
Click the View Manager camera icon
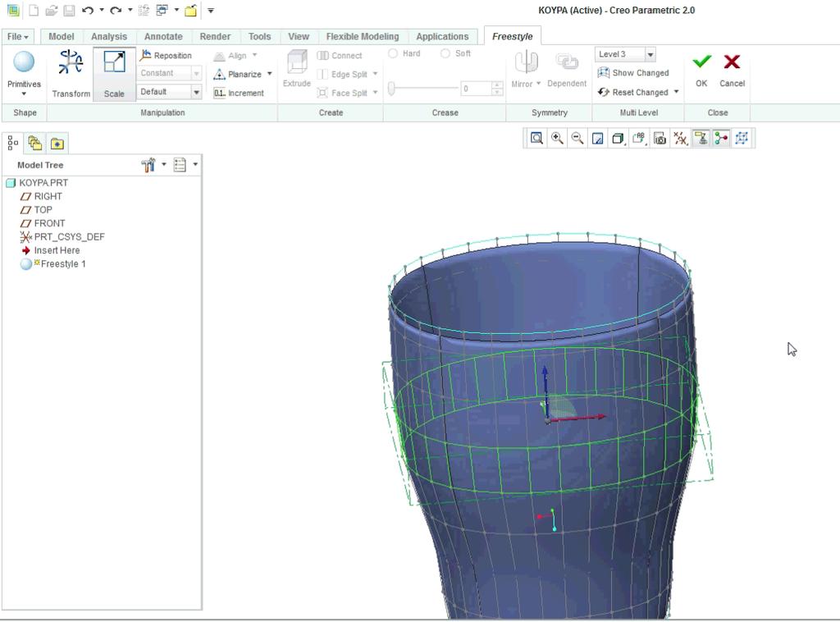660,139
